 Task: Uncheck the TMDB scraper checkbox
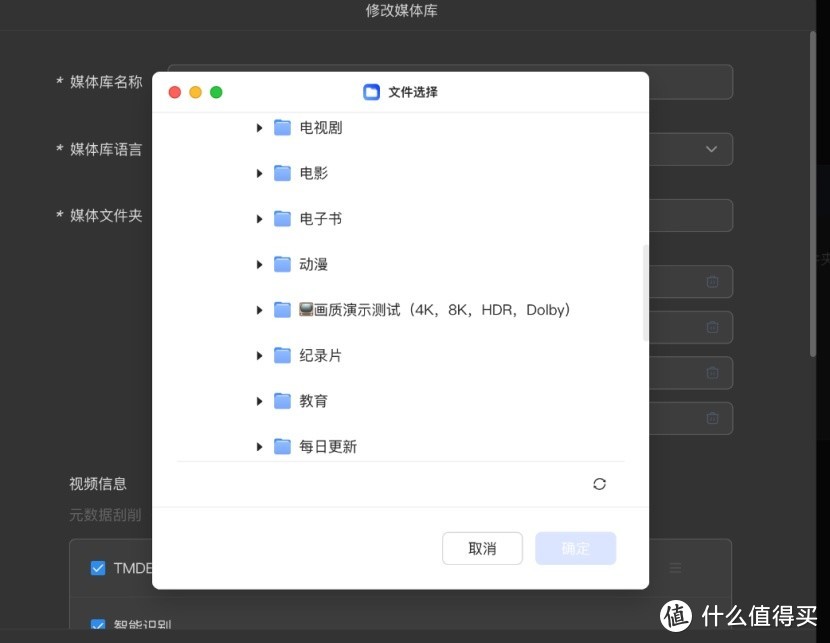[97, 567]
